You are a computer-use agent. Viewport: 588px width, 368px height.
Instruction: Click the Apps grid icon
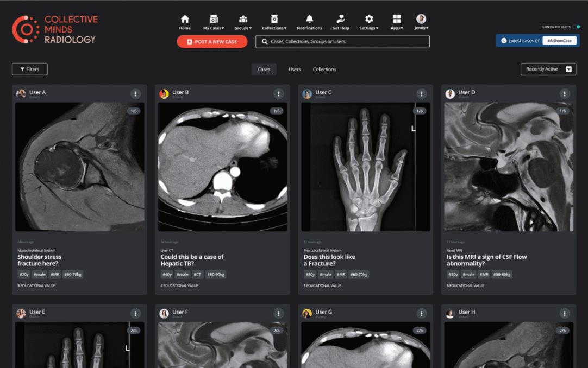pyautogui.click(x=397, y=18)
